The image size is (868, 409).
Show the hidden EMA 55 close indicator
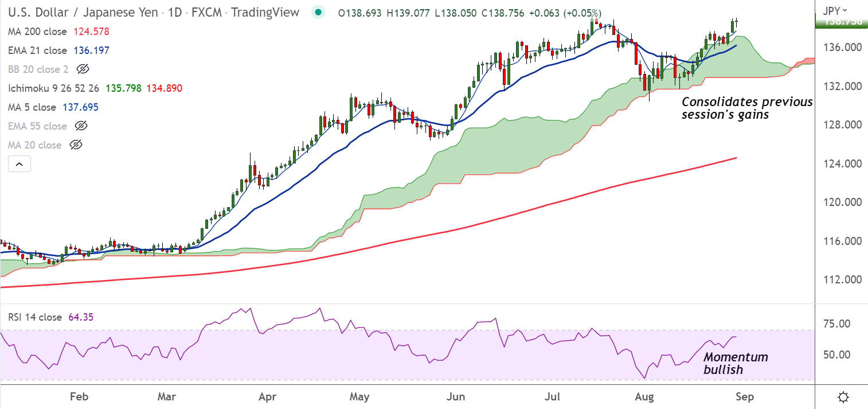coord(81,126)
